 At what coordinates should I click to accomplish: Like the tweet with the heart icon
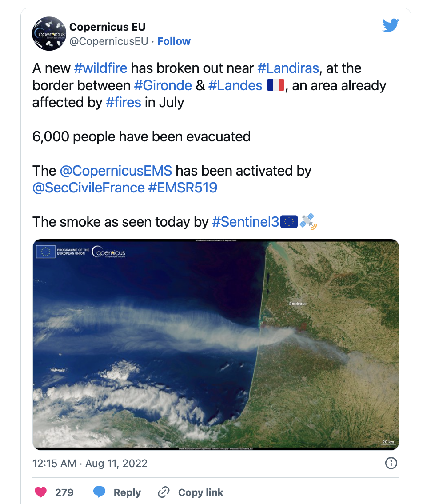point(41,492)
